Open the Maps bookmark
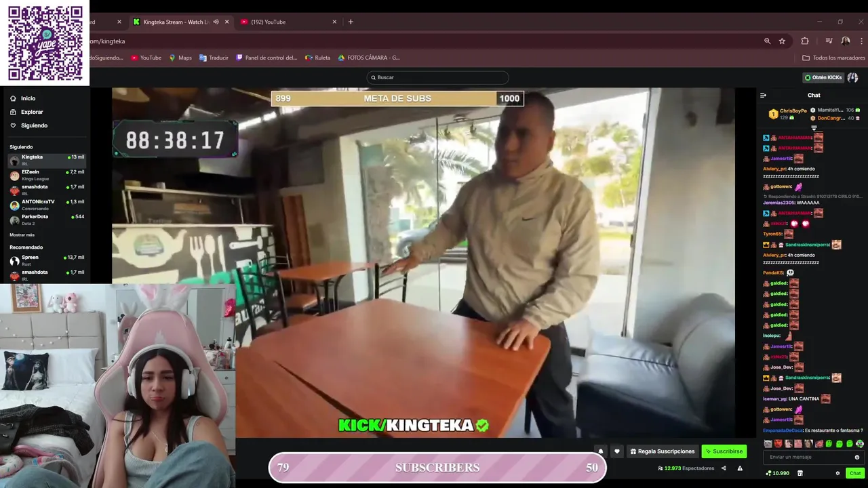 tap(180, 58)
